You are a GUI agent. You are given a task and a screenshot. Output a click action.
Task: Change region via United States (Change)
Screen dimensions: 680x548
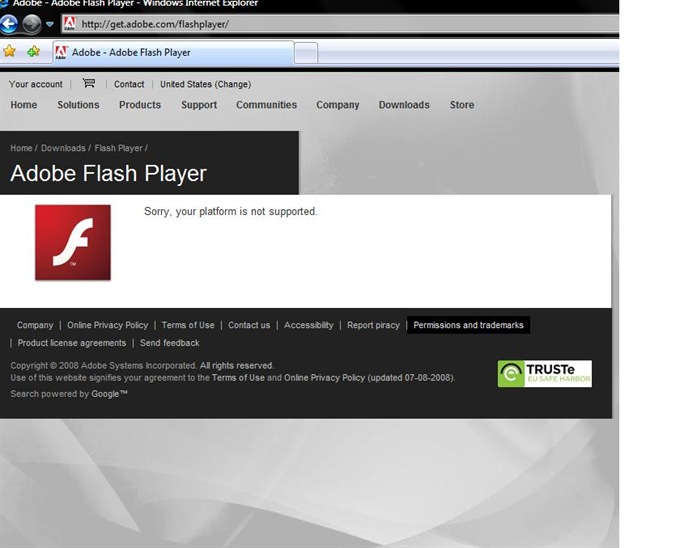tap(205, 85)
